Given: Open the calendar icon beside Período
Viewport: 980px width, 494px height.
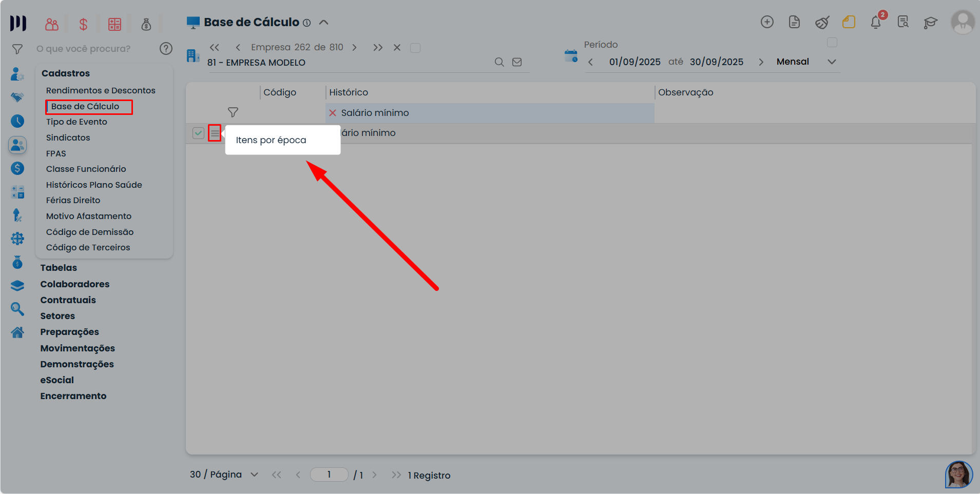Looking at the screenshot, I should (x=571, y=56).
